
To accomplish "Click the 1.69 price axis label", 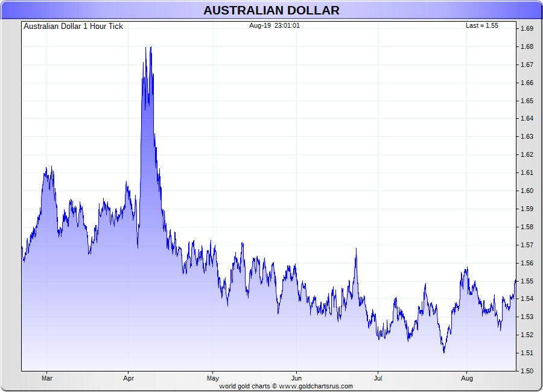I will (526, 29).
